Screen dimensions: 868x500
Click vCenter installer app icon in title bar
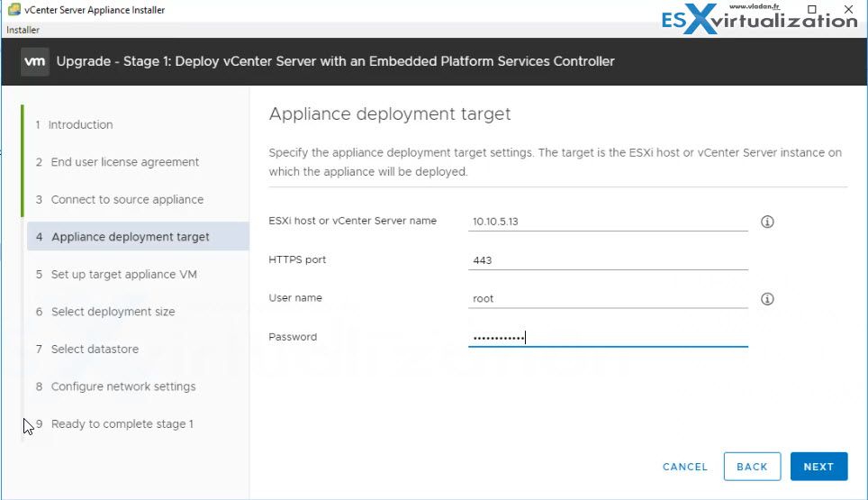click(14, 9)
